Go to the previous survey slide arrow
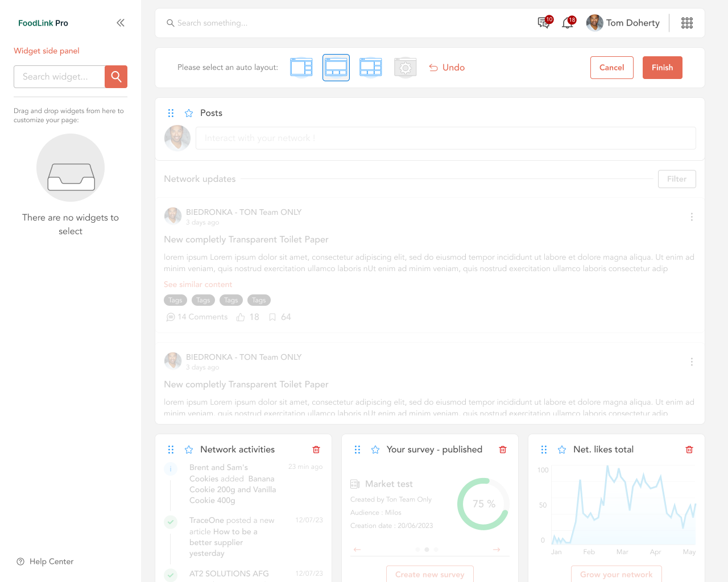 coord(357,550)
